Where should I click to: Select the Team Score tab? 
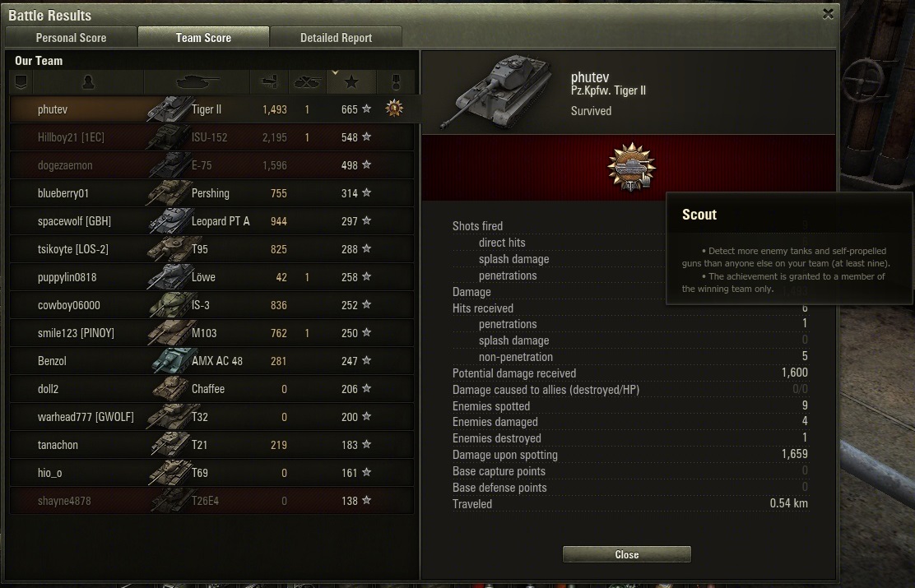[x=204, y=37]
